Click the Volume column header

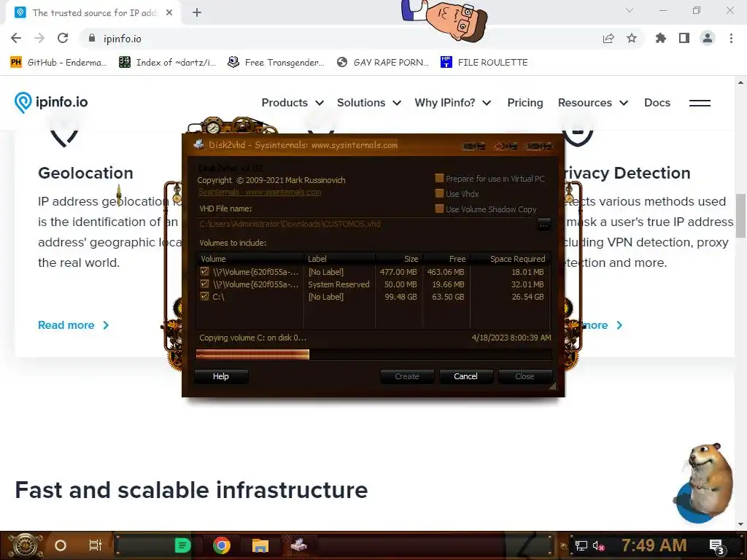point(251,259)
